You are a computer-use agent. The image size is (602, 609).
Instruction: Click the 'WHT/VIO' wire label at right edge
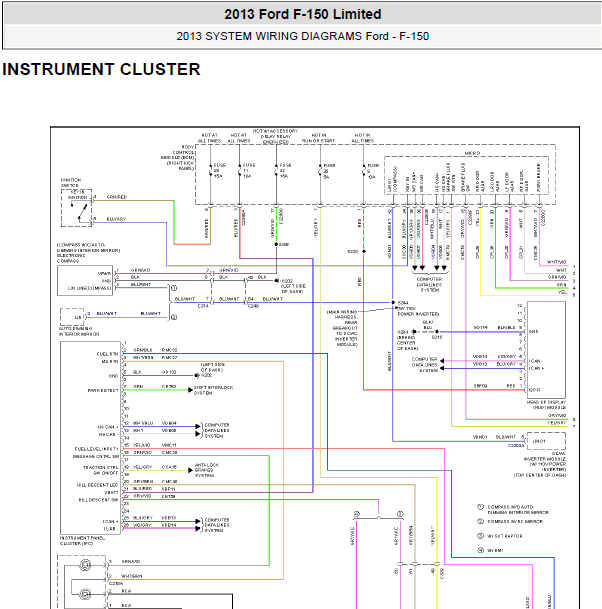[556, 262]
